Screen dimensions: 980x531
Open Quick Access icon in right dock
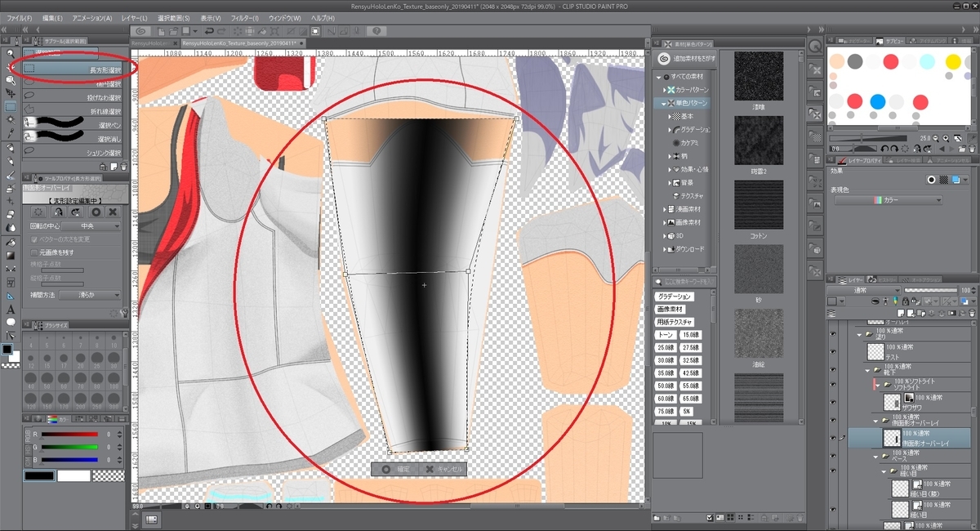point(814,47)
